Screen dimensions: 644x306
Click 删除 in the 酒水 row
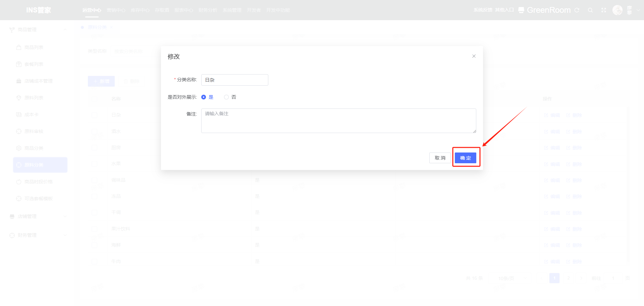(574, 132)
